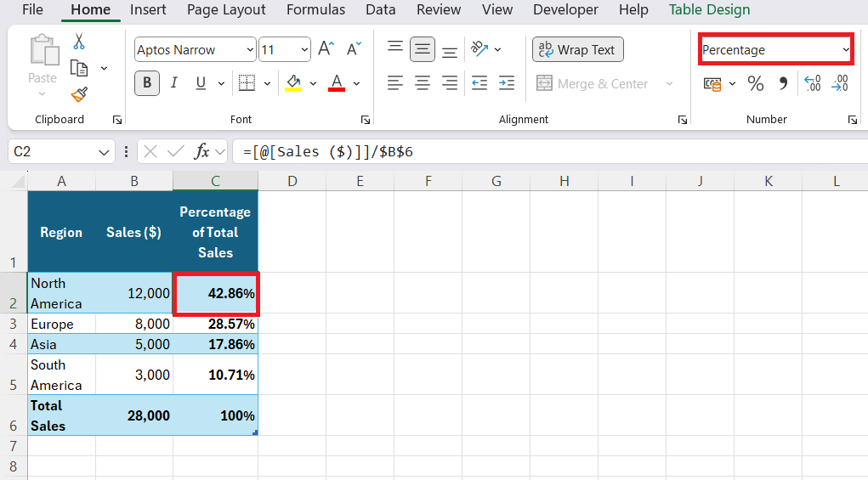This screenshot has width=868, height=480.
Task: Open Font settings dialog launcher
Action: point(365,120)
